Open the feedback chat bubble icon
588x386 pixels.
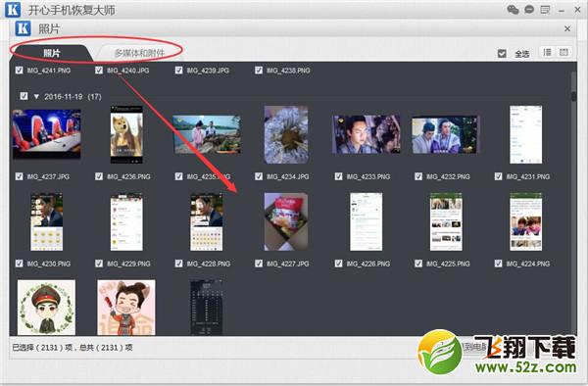coord(529,10)
